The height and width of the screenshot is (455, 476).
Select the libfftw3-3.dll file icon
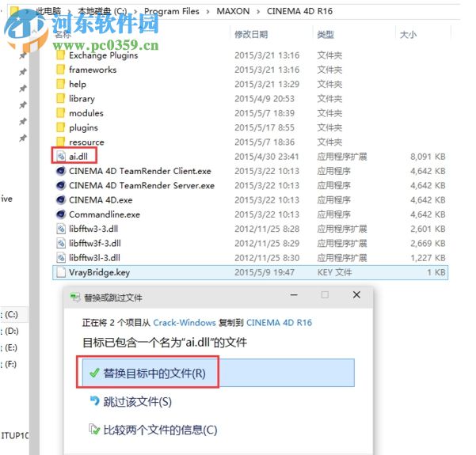click(x=61, y=229)
